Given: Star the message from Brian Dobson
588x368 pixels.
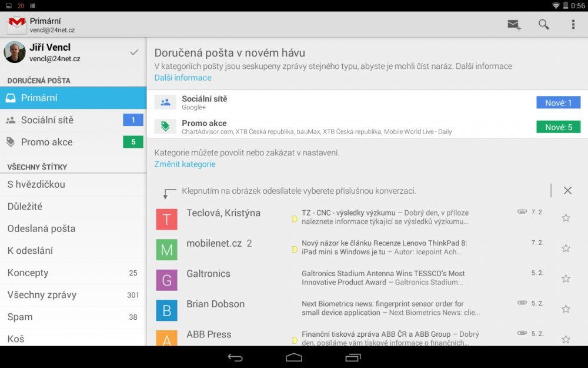Looking at the screenshot, I should coord(565,309).
